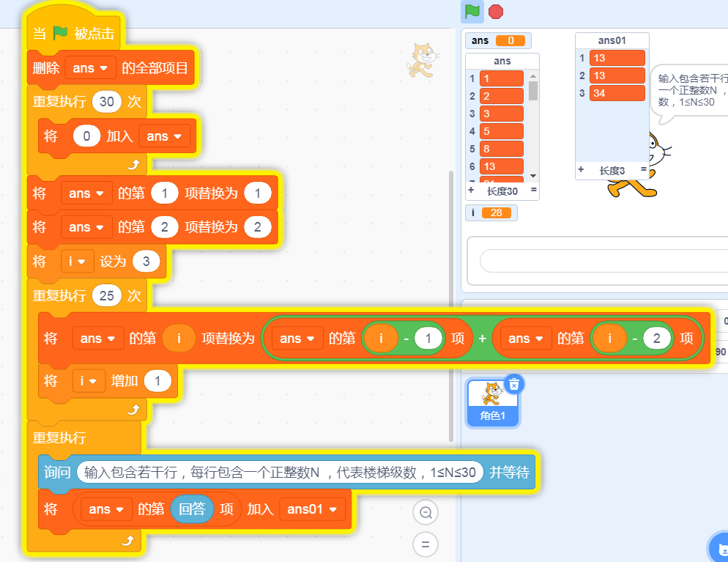Toggle the i variable monitor display

click(x=491, y=213)
